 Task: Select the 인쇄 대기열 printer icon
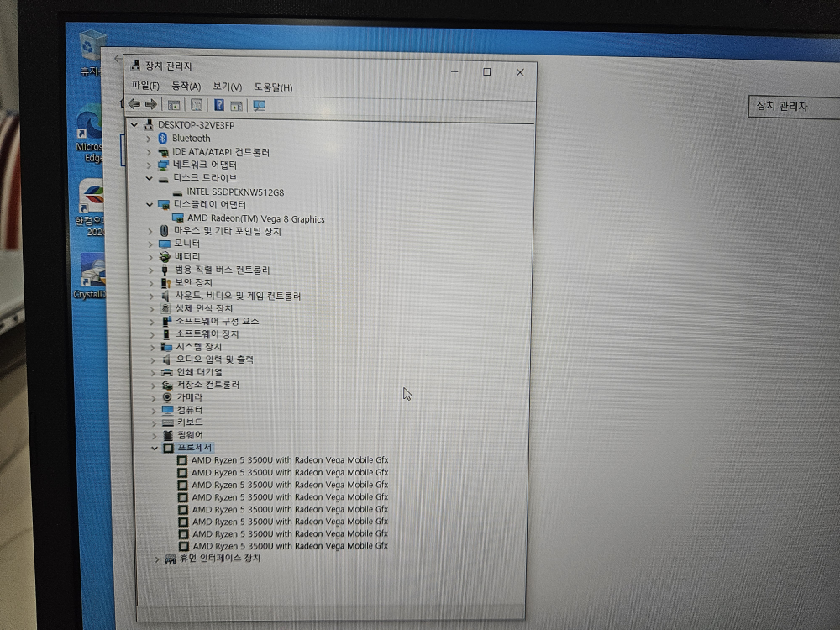(167, 372)
